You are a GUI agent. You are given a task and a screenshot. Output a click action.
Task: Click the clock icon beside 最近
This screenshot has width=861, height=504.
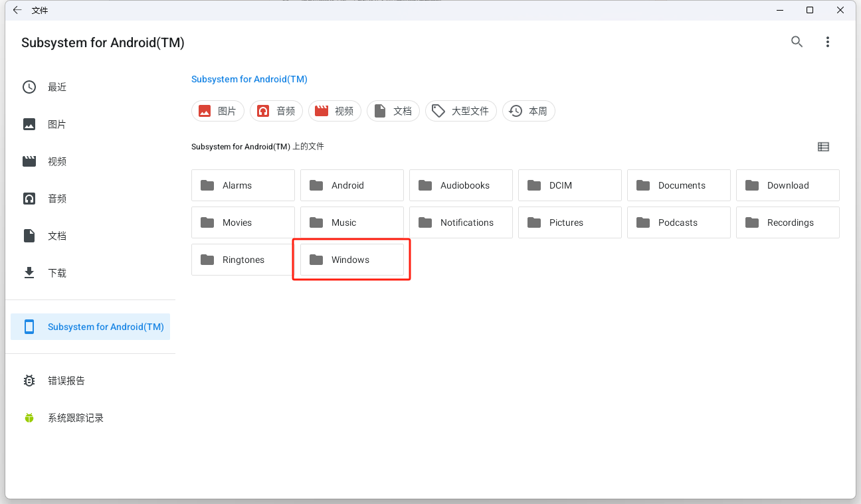(29, 87)
